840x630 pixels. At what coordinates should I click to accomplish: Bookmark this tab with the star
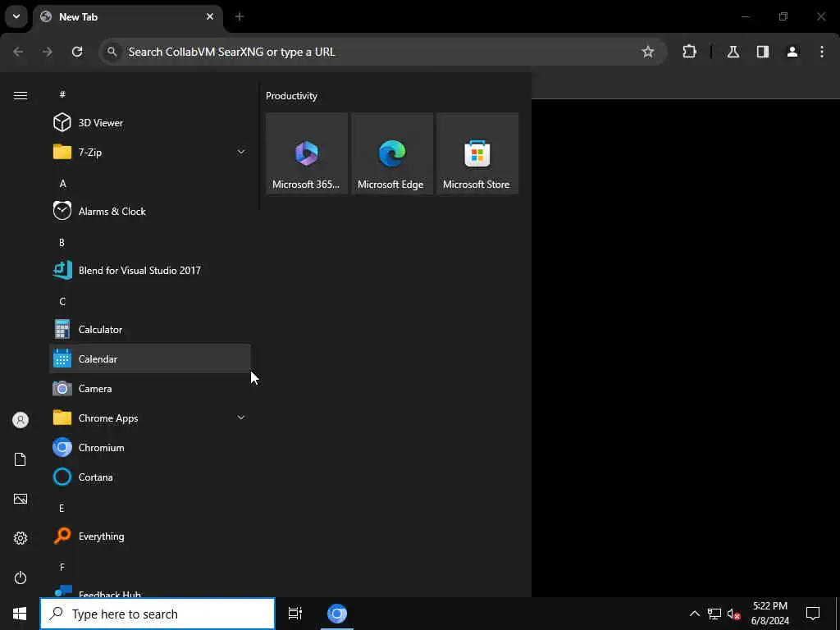pos(648,52)
